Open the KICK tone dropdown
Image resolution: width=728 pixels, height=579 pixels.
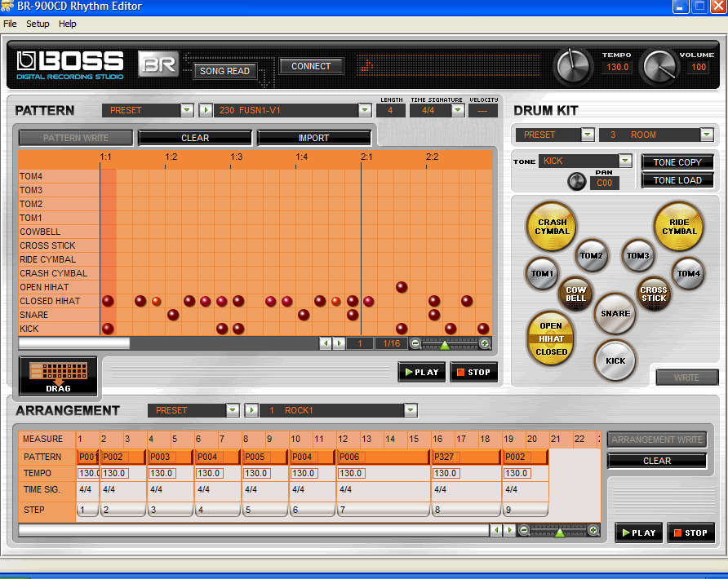coord(625,161)
